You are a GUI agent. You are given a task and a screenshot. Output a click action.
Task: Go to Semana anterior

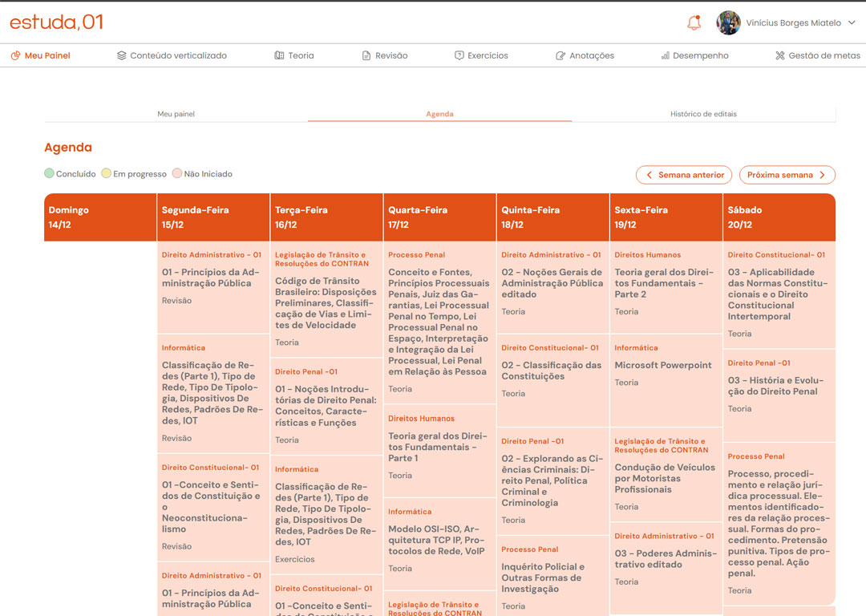[x=684, y=175]
